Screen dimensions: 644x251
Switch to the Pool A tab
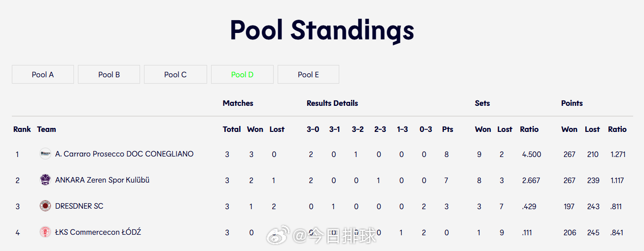tap(43, 75)
